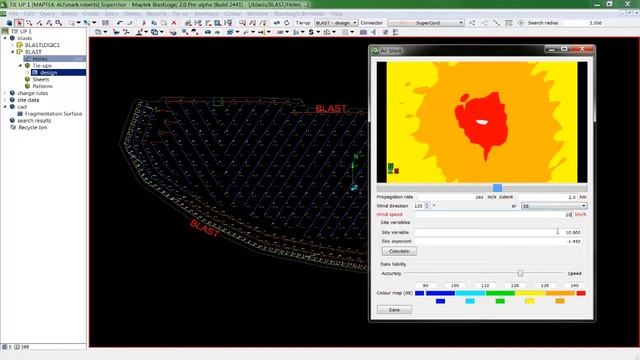Click the paste icon in toolbar
This screenshot has width=640, height=360.
click(164, 23)
